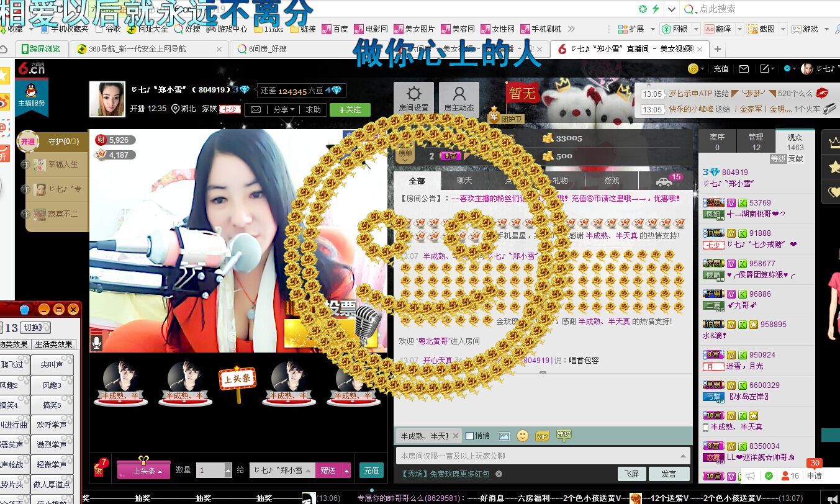Click the green 守护 bubble icon in chat toolbar
Image resolution: width=840 pixels, height=504 pixels.
coord(564,434)
